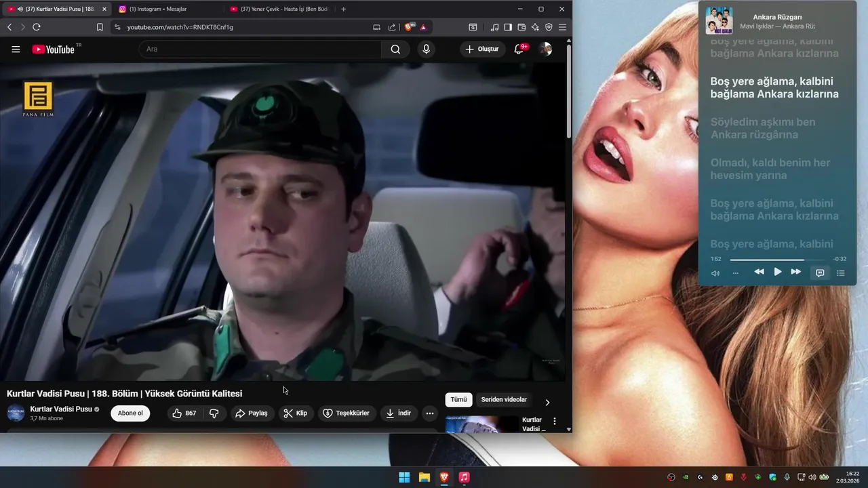Open the Brave Wallet icon
868x488 pixels.
(521, 27)
